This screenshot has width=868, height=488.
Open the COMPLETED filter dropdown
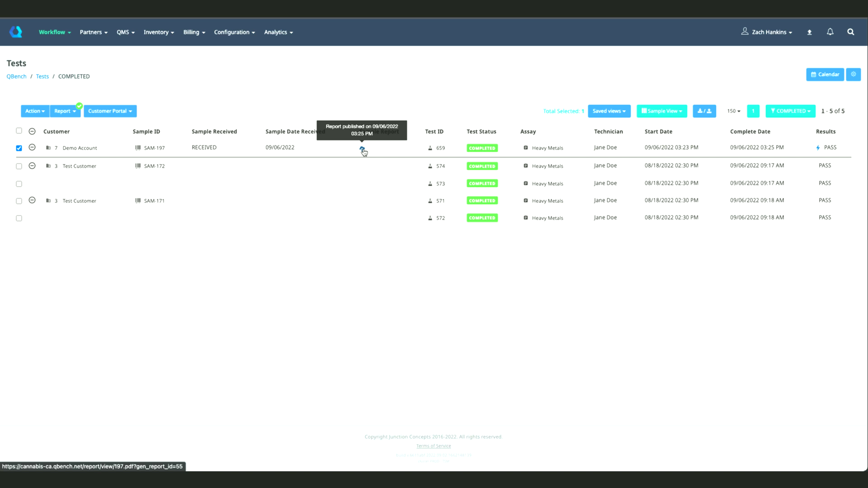coord(790,111)
